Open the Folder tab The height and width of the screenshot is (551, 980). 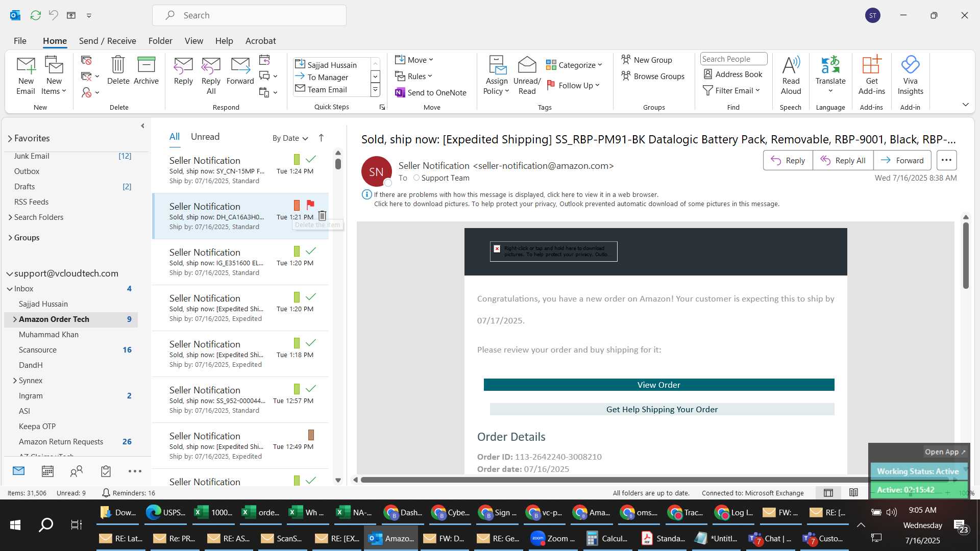click(x=160, y=41)
